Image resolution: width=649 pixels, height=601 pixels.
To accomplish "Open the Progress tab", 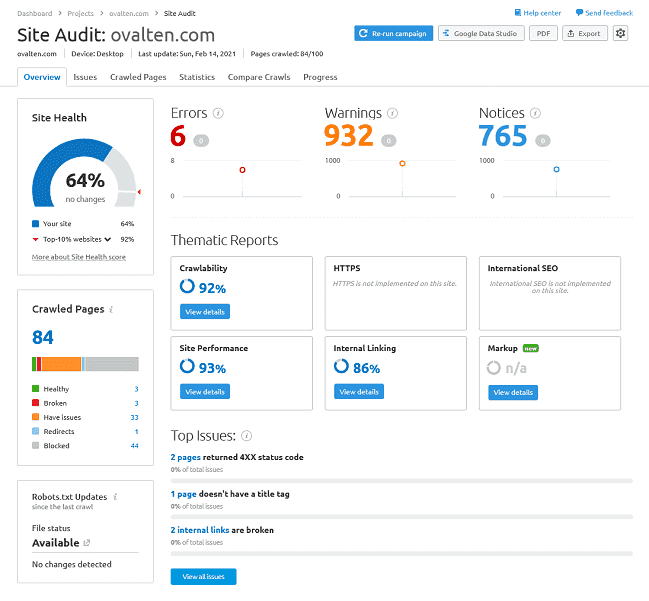I will [x=320, y=77].
